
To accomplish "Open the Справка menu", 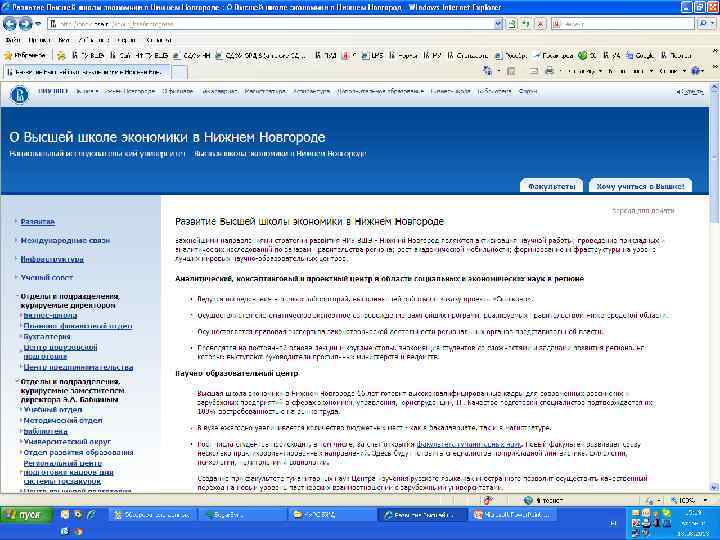I will click(x=158, y=40).
